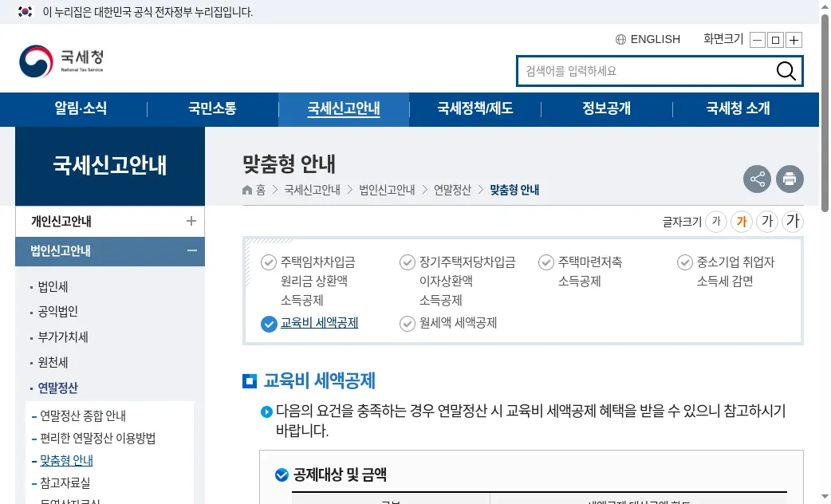Select largest 가 font size button
This screenshot has width=831, height=504.
792,221
